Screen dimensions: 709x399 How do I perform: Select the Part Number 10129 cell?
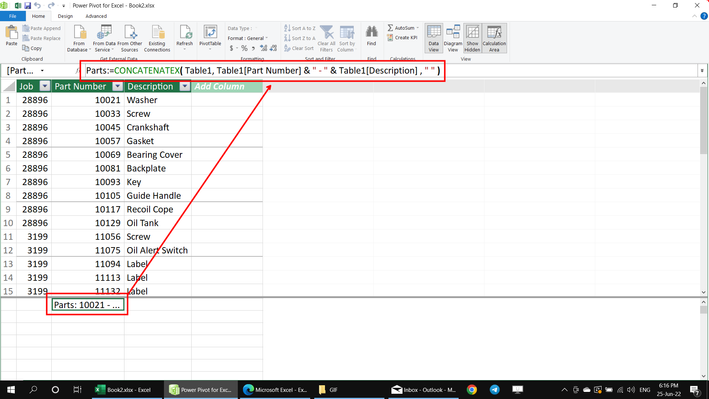pyautogui.click(x=88, y=223)
